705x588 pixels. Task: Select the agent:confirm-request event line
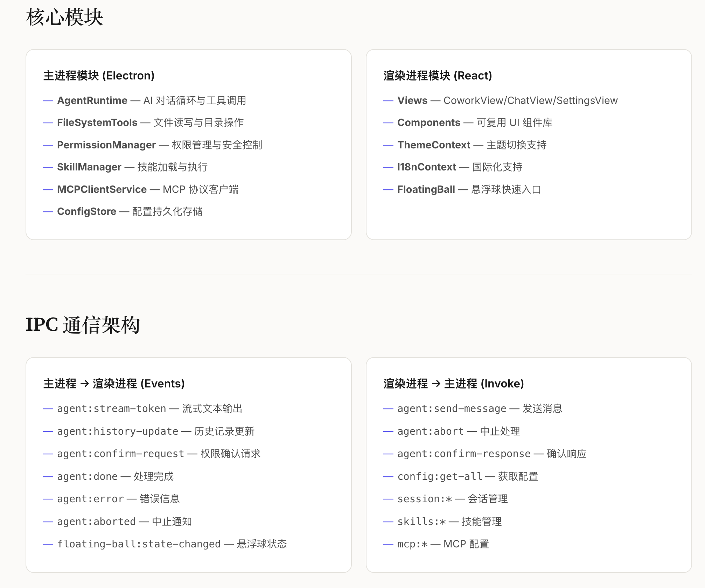tap(120, 454)
